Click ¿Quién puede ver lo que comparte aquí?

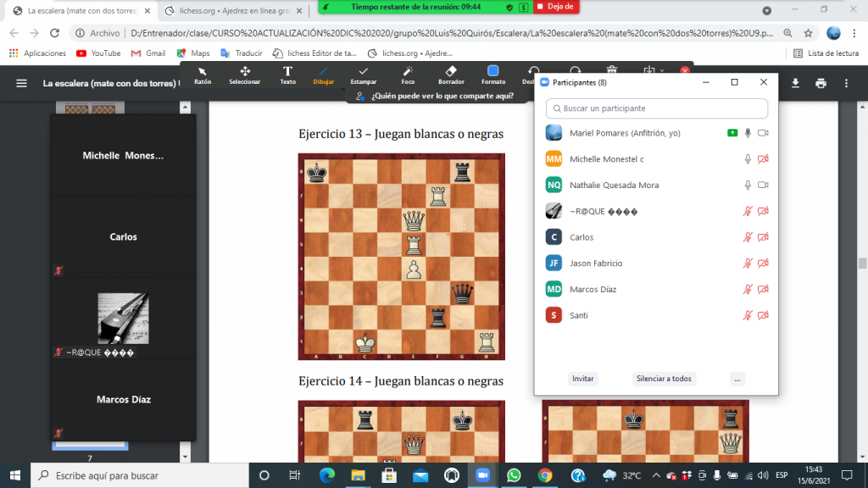442,96
